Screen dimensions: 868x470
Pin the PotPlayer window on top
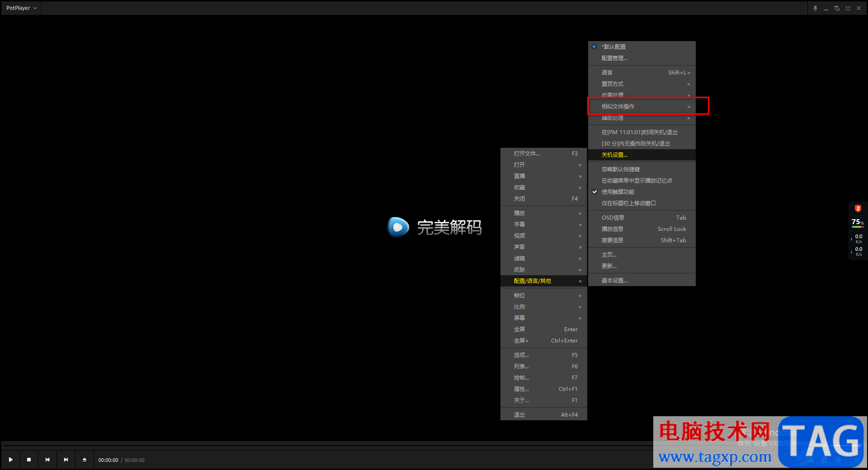pos(815,8)
